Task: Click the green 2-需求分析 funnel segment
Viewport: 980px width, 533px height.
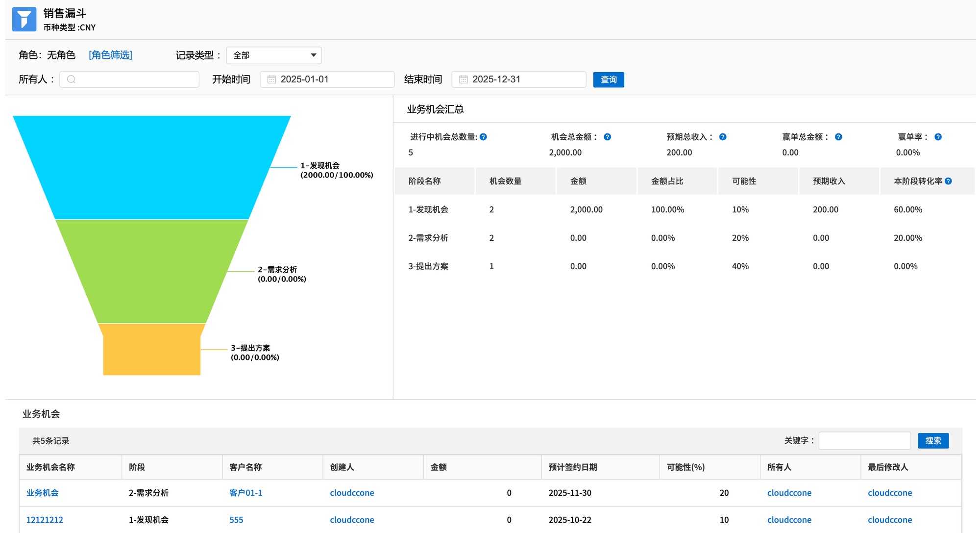Action: tap(152, 271)
